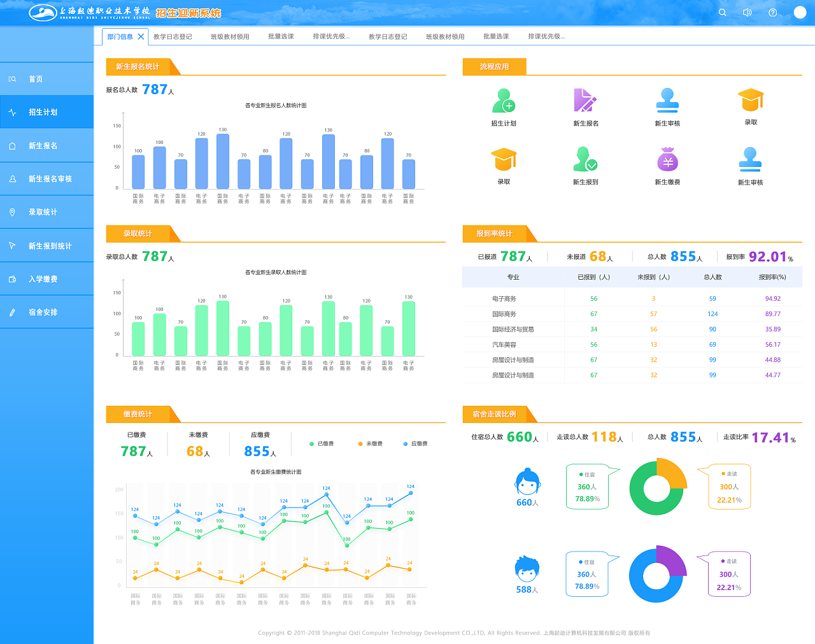This screenshot has height=644, width=815.
Task: Click the 汽车美容 major cell
Action: tap(504, 345)
